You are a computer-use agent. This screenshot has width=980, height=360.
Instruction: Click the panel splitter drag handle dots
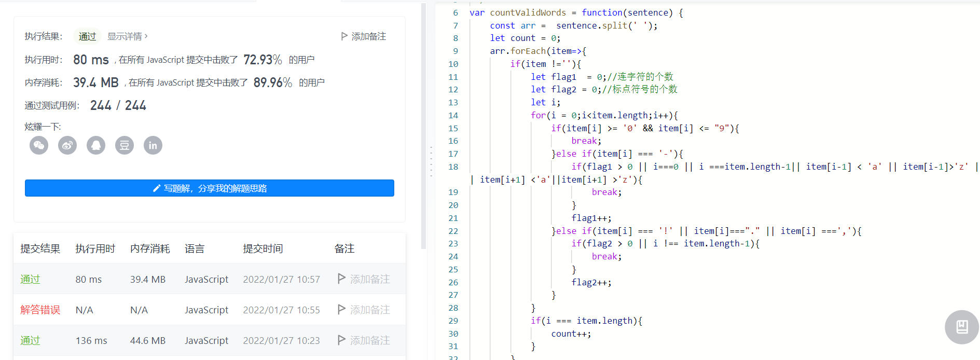(431, 161)
